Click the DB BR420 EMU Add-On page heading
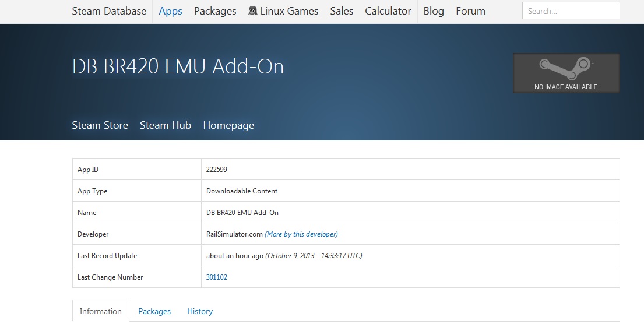Image resolution: width=644 pixels, height=331 pixels. coord(178,66)
